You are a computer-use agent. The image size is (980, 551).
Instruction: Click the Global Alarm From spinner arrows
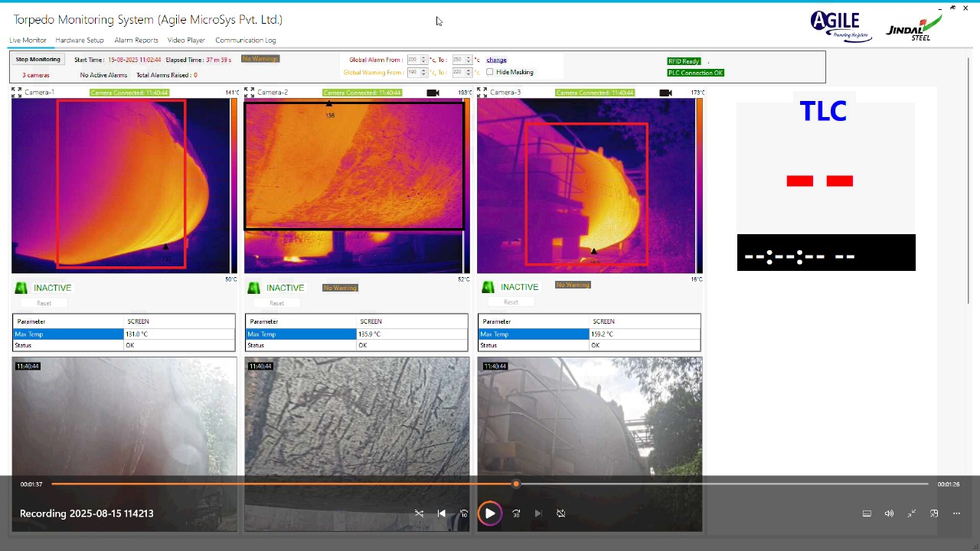(423, 60)
